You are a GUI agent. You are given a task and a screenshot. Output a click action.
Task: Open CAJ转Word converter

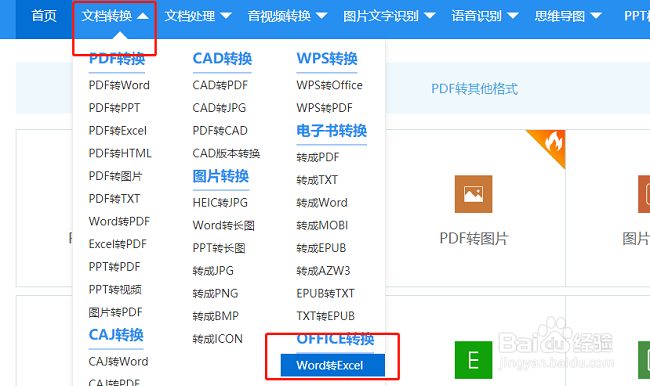click(118, 362)
